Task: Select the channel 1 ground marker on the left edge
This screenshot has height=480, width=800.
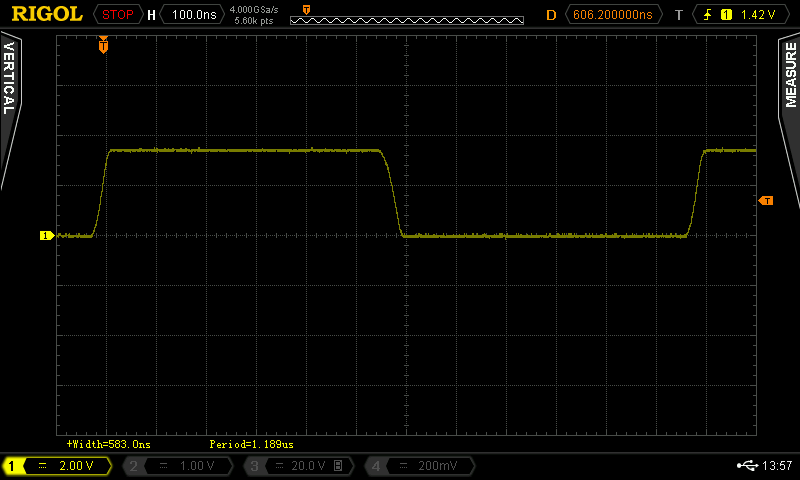Action: pos(46,236)
